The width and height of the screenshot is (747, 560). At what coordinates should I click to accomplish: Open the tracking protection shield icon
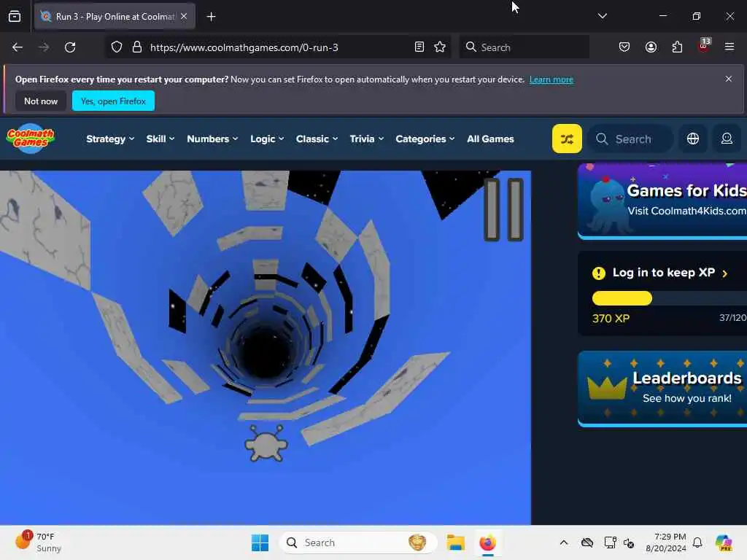(117, 47)
